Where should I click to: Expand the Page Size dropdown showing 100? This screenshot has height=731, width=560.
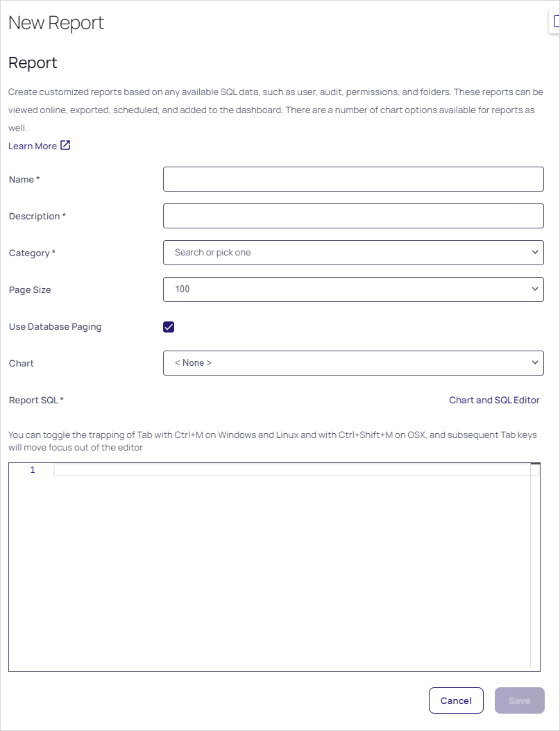coord(347,289)
